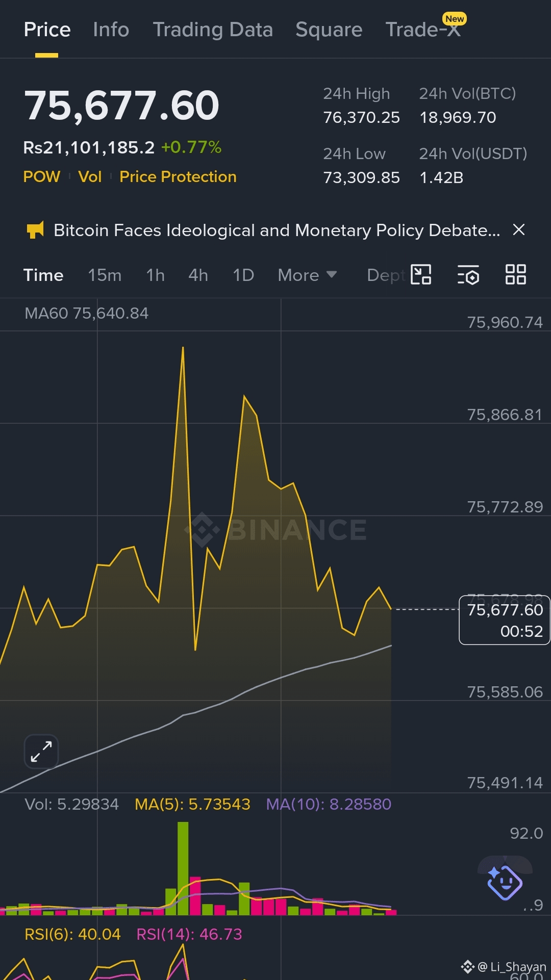Tap the Price Protection link
The height and width of the screenshot is (980, 551).
[178, 176]
